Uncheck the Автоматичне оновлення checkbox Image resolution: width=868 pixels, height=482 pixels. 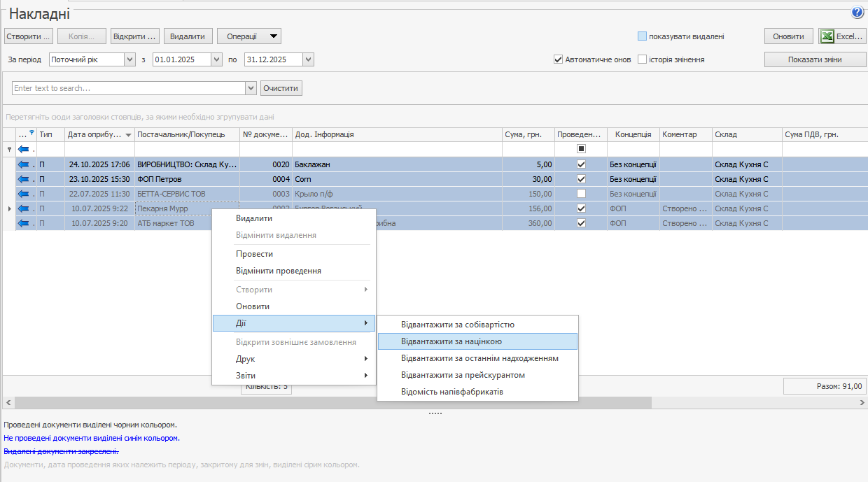click(559, 59)
